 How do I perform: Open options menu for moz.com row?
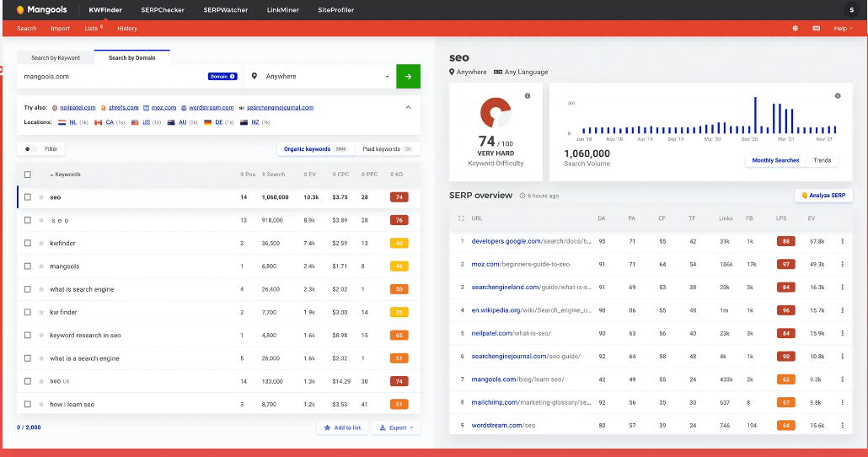(x=843, y=264)
